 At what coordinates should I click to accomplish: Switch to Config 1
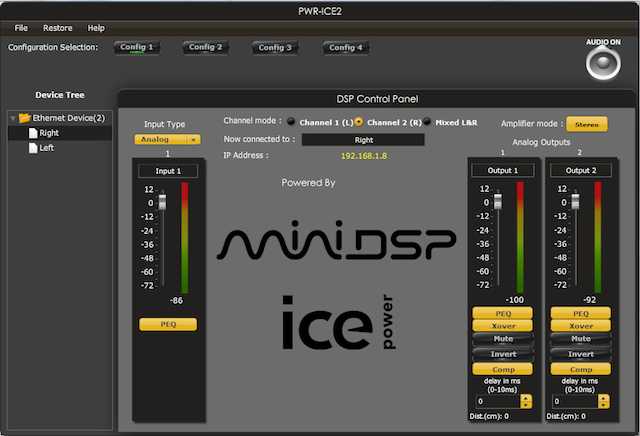(x=137, y=47)
